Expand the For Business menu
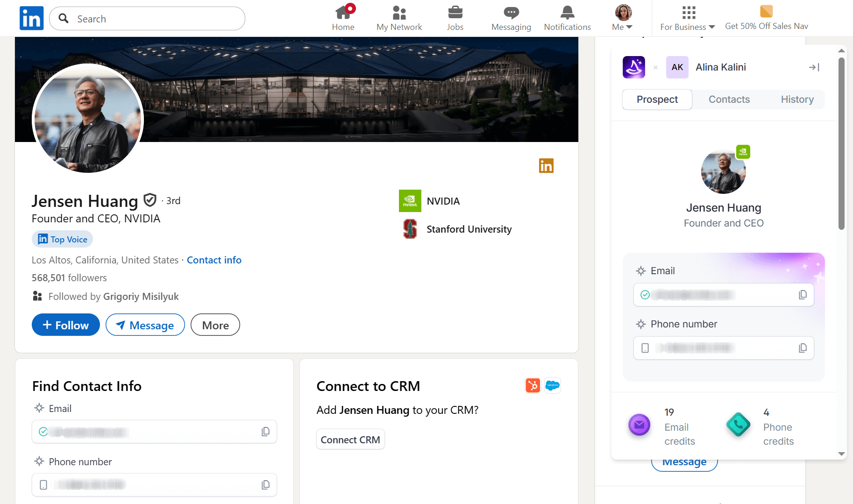 click(687, 18)
